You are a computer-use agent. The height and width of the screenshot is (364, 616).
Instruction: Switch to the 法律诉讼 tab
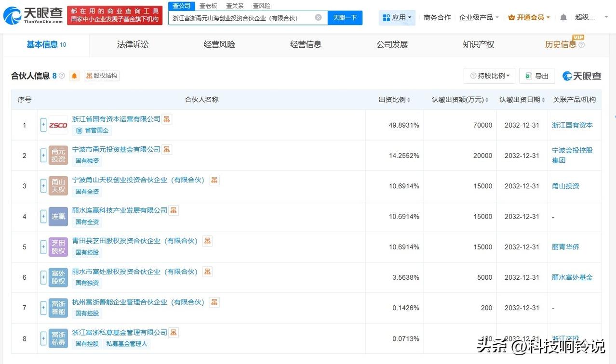pos(133,45)
